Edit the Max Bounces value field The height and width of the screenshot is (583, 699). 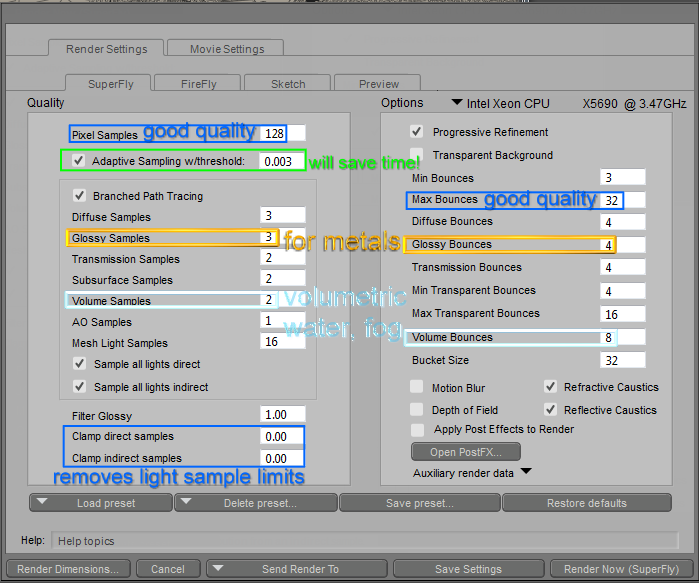click(x=622, y=200)
